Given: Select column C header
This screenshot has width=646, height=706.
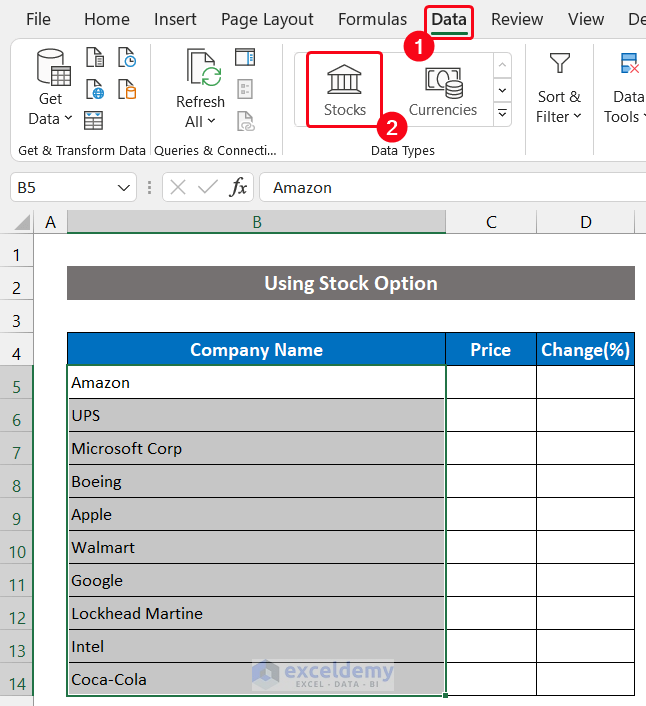Looking at the screenshot, I should click(x=491, y=221).
